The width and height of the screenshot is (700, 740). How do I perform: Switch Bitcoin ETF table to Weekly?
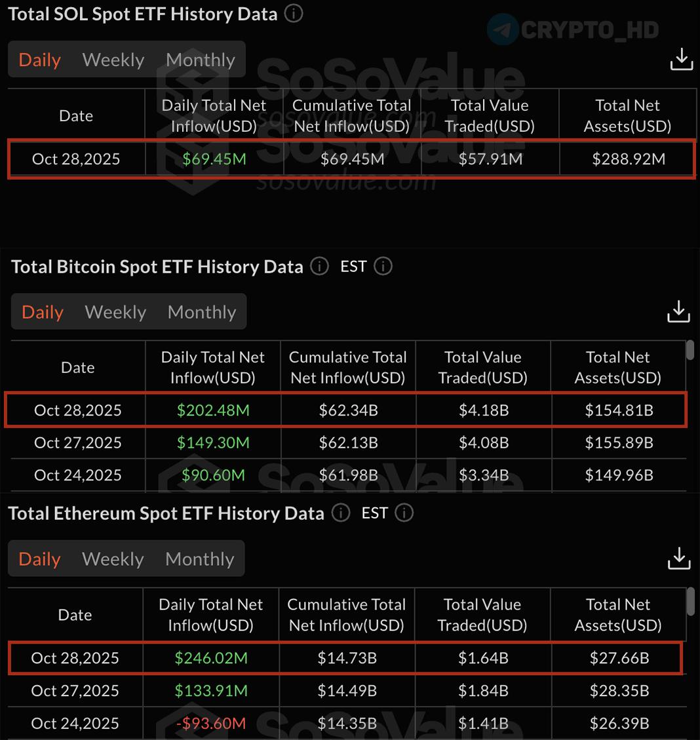[115, 312]
